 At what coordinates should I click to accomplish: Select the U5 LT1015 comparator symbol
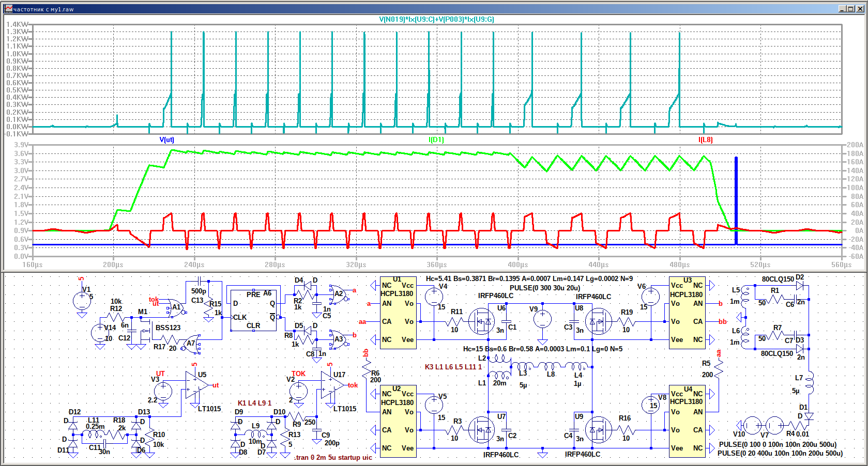tap(196, 386)
